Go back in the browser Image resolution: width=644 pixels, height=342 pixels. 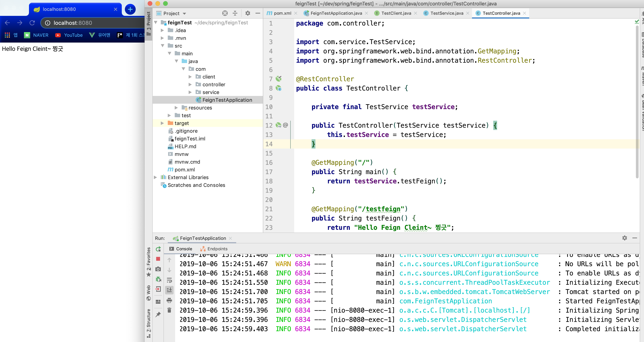pyautogui.click(x=7, y=23)
